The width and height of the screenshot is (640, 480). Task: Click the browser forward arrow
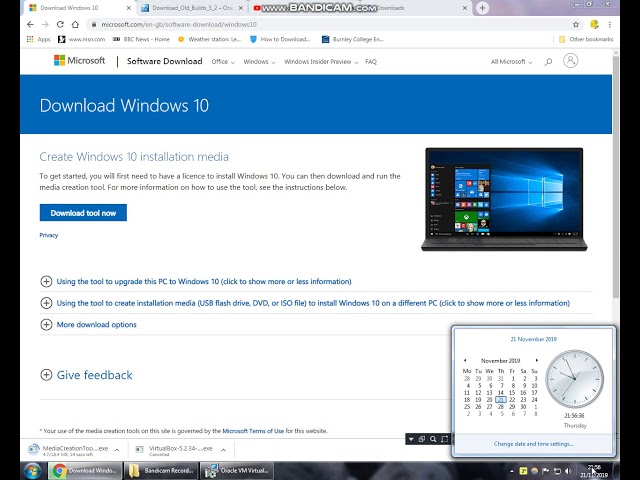pos(45,24)
